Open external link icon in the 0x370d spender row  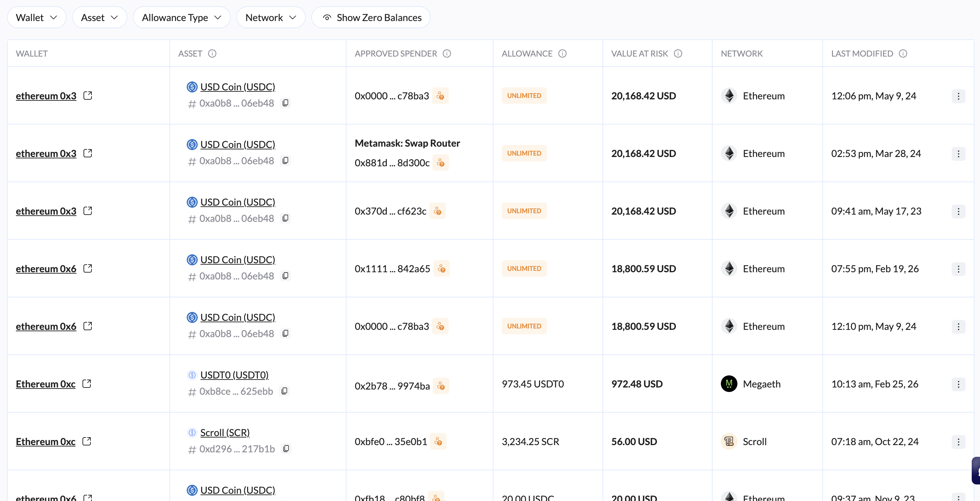(x=88, y=211)
